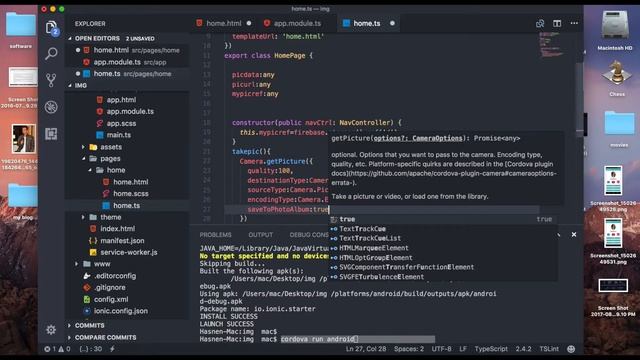Screen dimensions: 640x360
Task: Open the DEBUG CONSOLE panel tab
Action: 309,235
